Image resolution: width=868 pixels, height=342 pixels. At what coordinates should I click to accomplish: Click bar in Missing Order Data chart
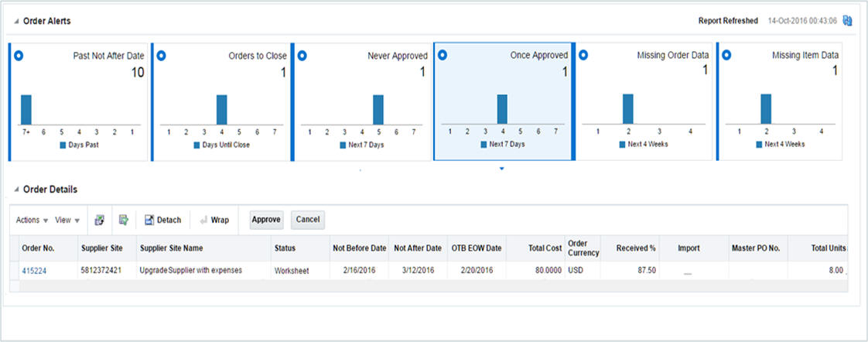(627, 108)
